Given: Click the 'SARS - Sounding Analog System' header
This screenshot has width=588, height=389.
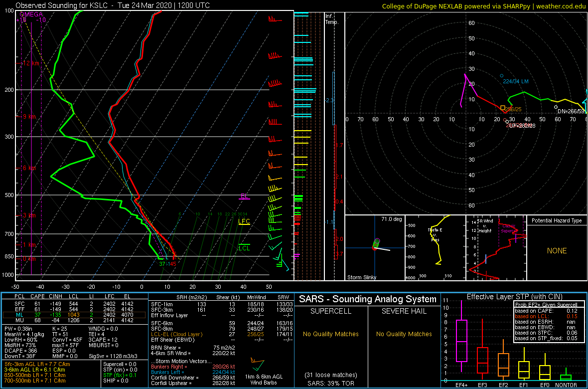Looking at the screenshot, I should coord(368,299).
